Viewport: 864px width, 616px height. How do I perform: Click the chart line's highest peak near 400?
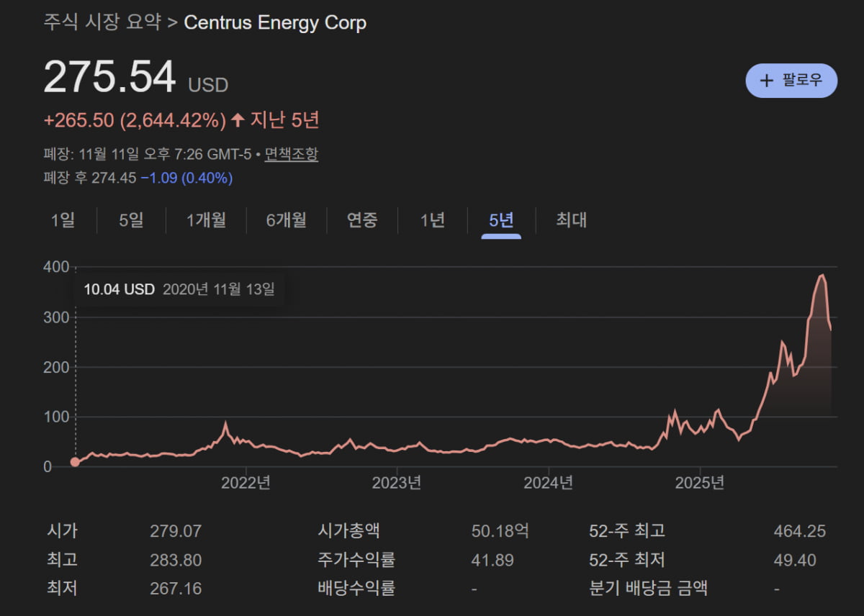822,275
